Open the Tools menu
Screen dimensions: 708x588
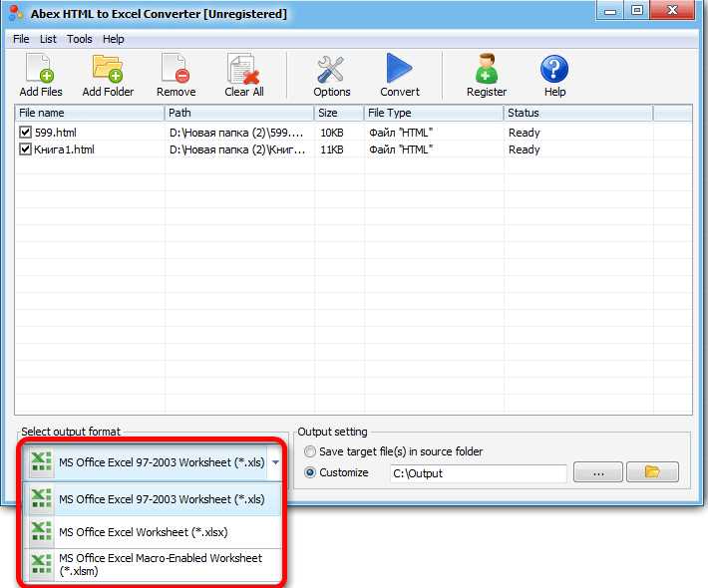pyautogui.click(x=80, y=39)
